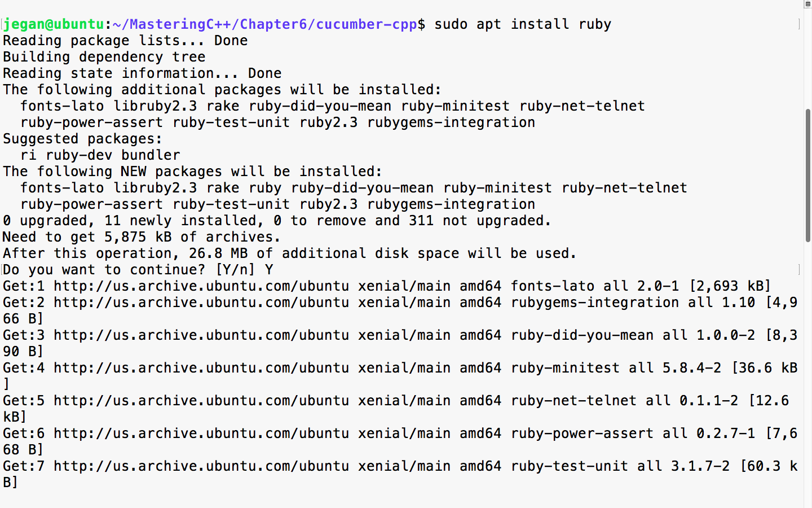Click the [Y/n] text in the continue prompt
The width and height of the screenshot is (812, 508).
[235, 270]
